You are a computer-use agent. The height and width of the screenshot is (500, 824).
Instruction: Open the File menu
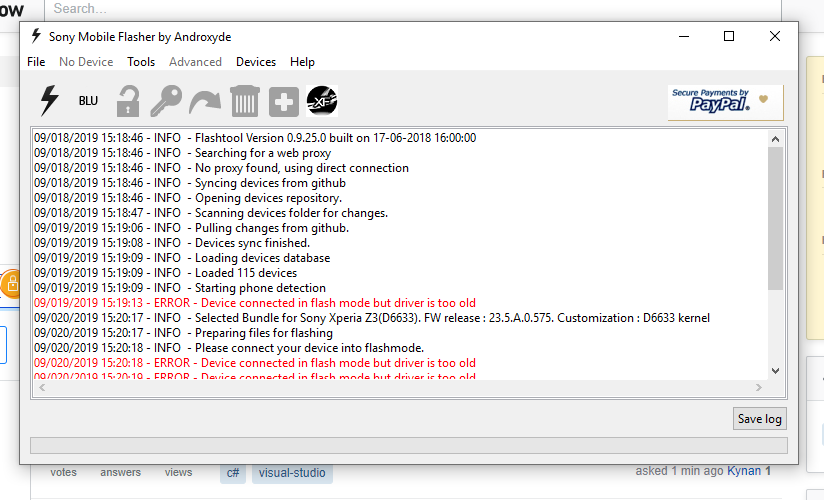pyautogui.click(x=36, y=62)
